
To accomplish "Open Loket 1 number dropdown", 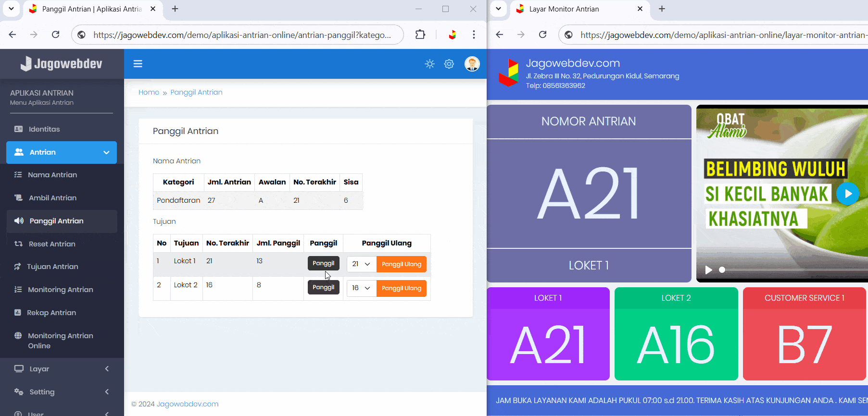I will coord(361,264).
